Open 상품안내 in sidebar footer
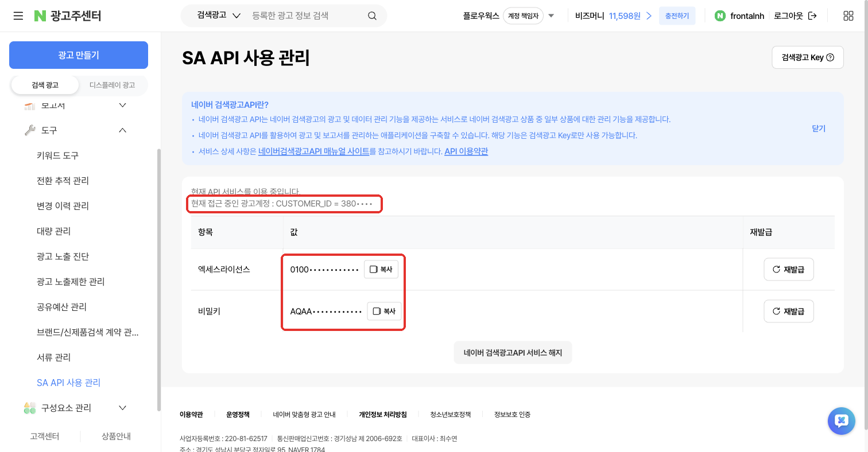The image size is (868, 452). pos(116,436)
